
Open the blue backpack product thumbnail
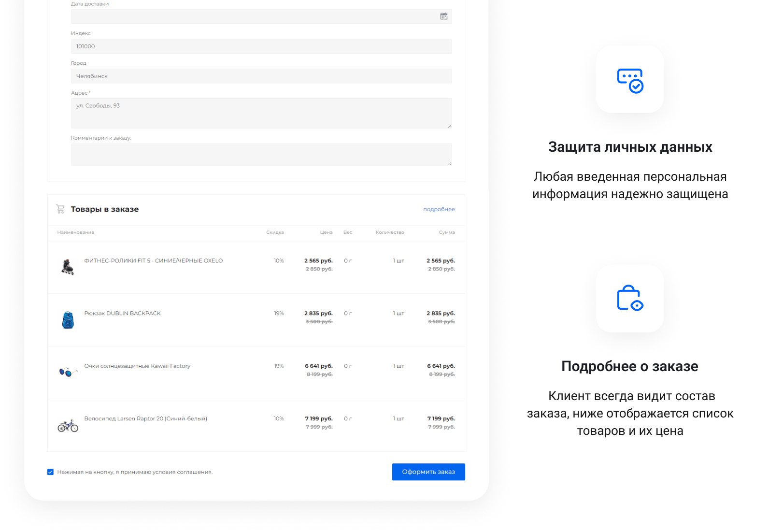68,320
